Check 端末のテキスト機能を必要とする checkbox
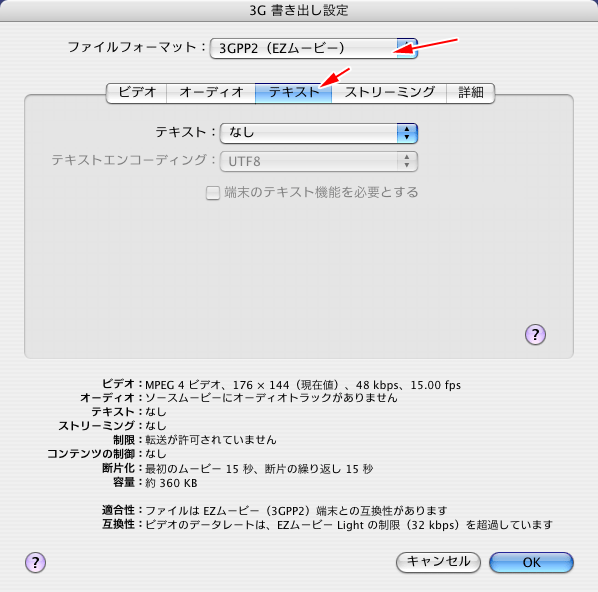 pyautogui.click(x=213, y=193)
